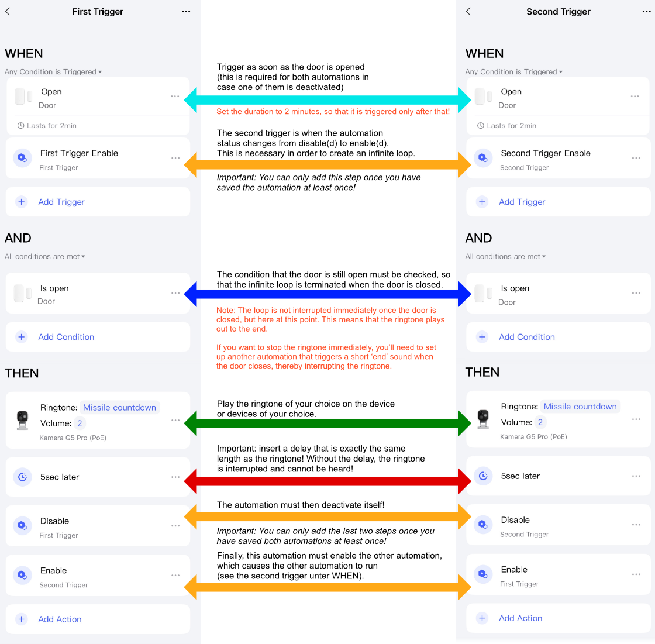This screenshot has height=644, width=655.
Task: Open options for First Trigger's Open Door trigger
Action: (175, 96)
